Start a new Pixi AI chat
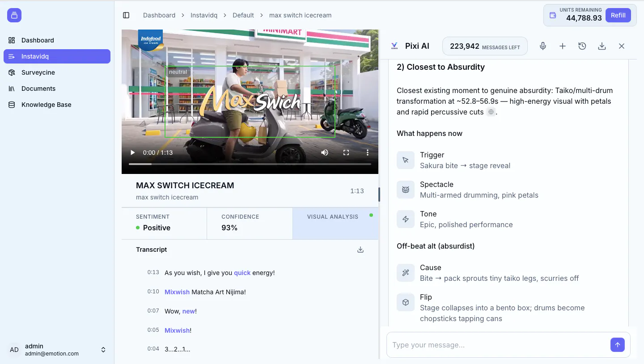 pos(563,46)
